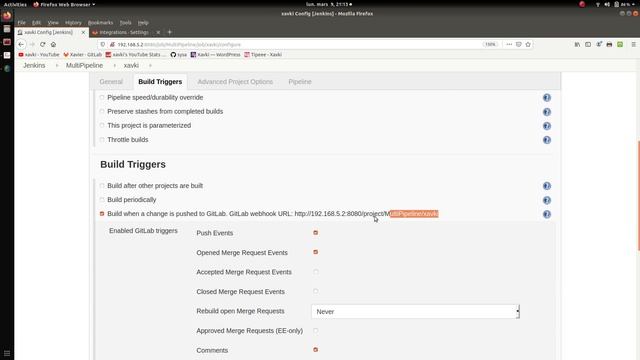The image size is (640, 360).
Task: Open help for This project is parameterized
Action: point(547,126)
